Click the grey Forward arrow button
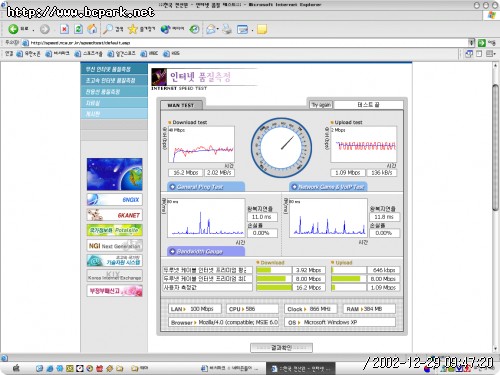Screen dimensions: 500x375 point(45,29)
